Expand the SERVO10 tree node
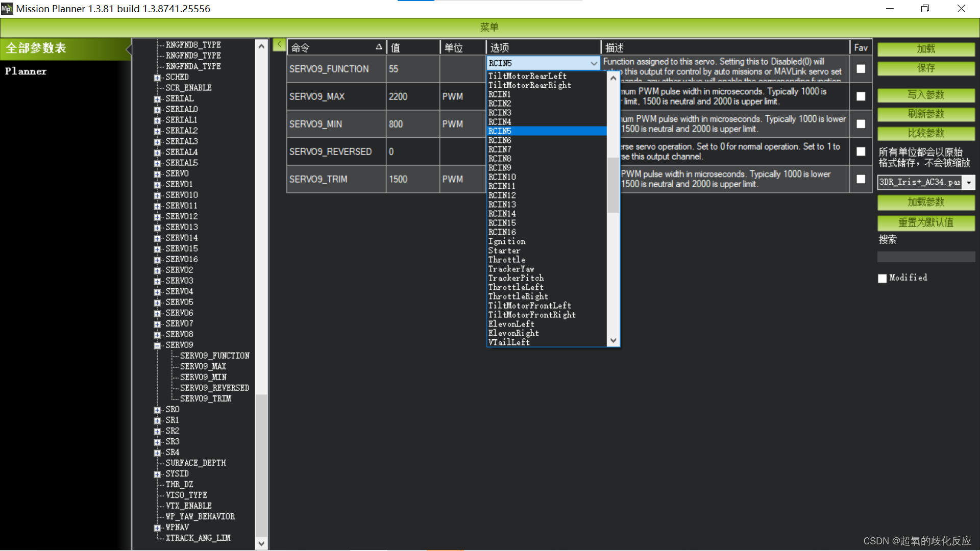The width and height of the screenshot is (980, 551). [x=157, y=195]
